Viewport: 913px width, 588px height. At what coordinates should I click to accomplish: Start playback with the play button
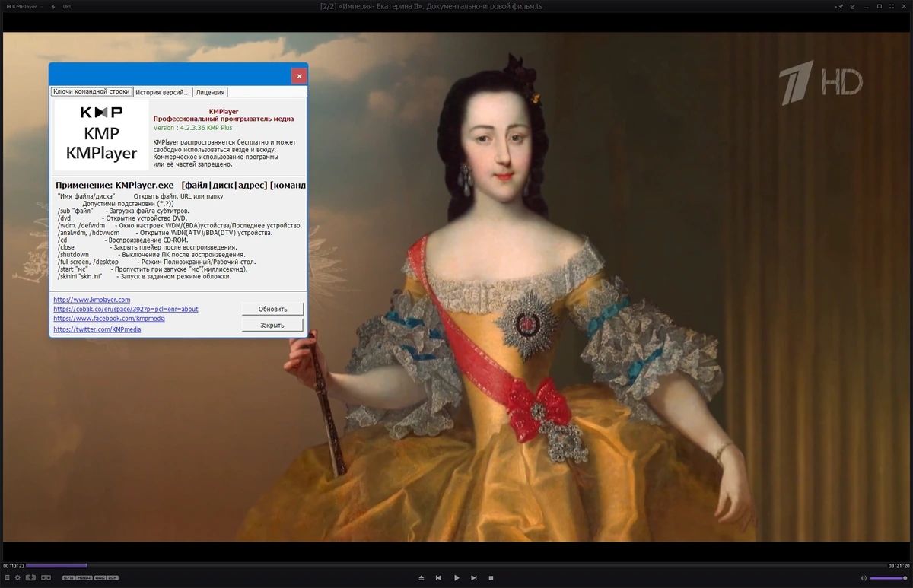pos(456,578)
